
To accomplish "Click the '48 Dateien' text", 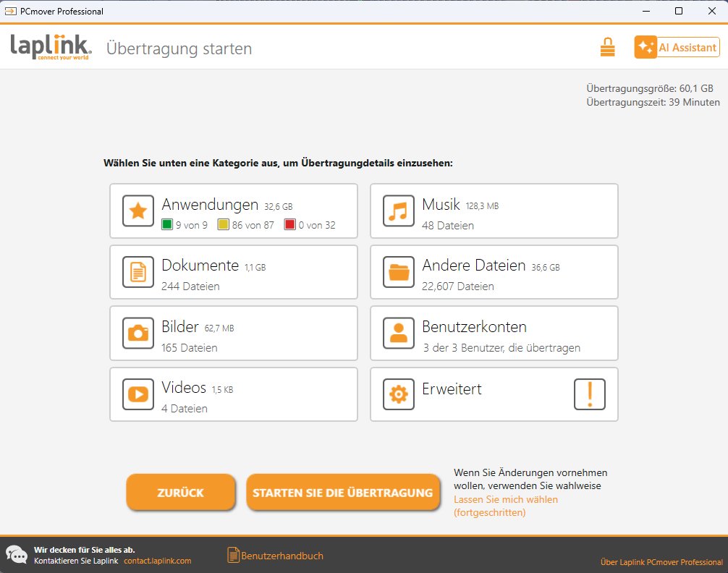I will [448, 226].
